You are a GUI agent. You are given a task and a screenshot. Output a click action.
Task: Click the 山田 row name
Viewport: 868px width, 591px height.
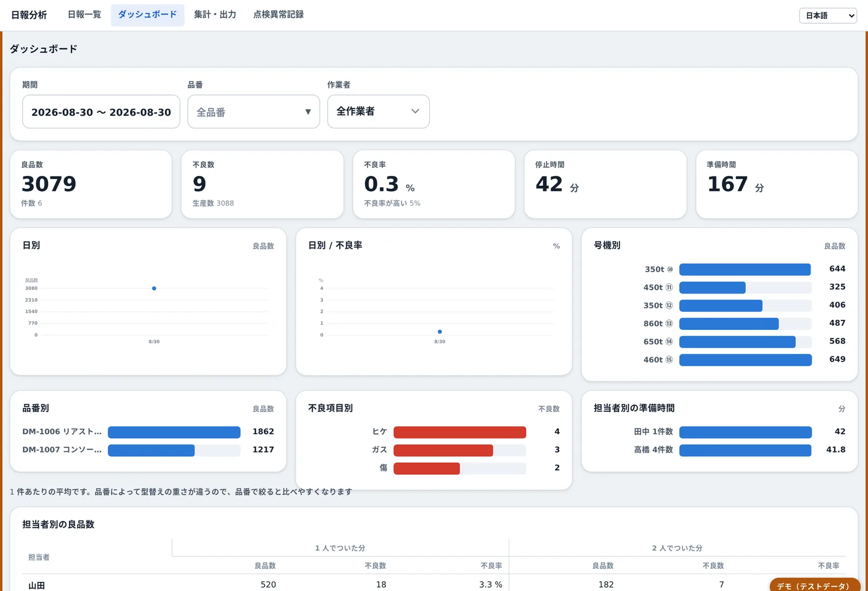coord(36,586)
